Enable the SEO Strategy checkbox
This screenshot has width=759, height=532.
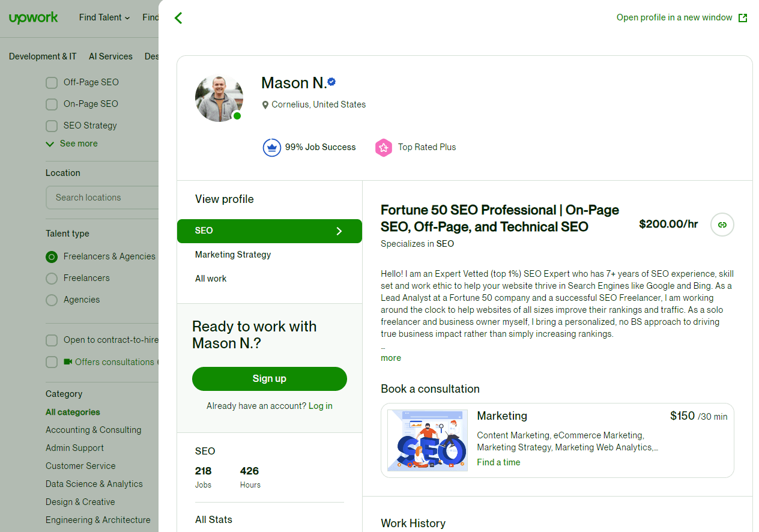[52, 126]
